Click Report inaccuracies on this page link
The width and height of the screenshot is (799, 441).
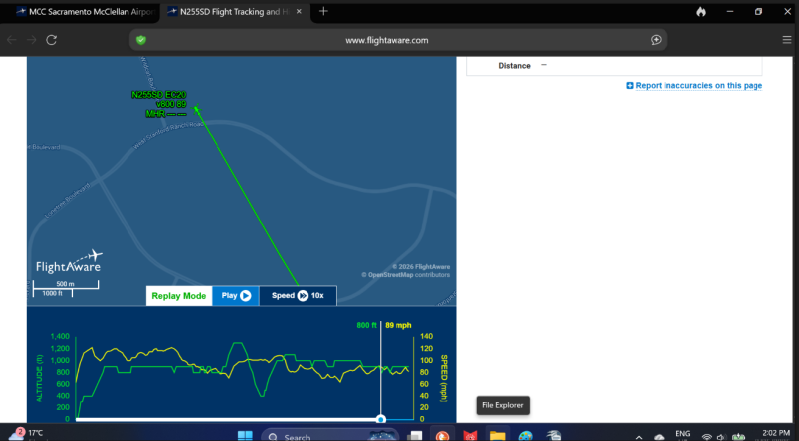699,86
